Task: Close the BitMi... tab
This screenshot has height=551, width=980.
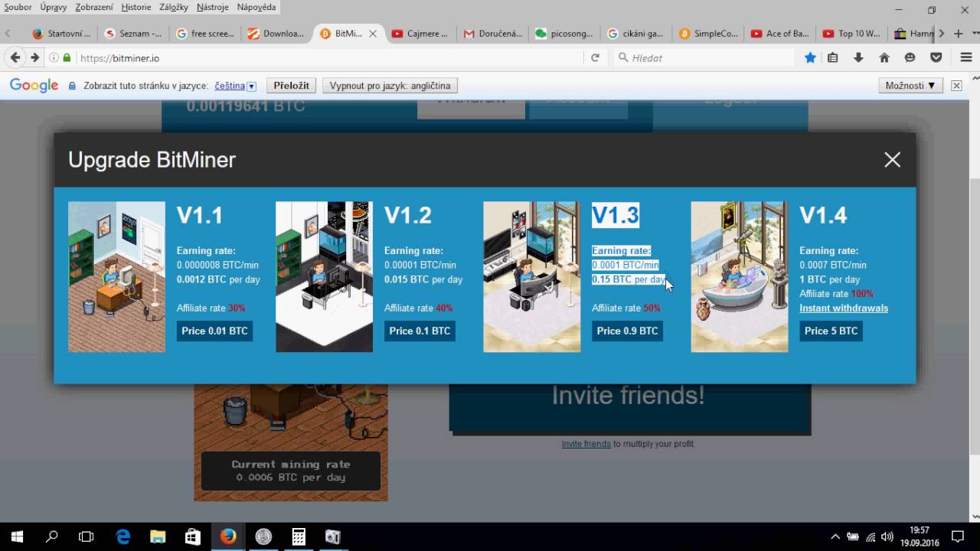Action: [x=373, y=34]
